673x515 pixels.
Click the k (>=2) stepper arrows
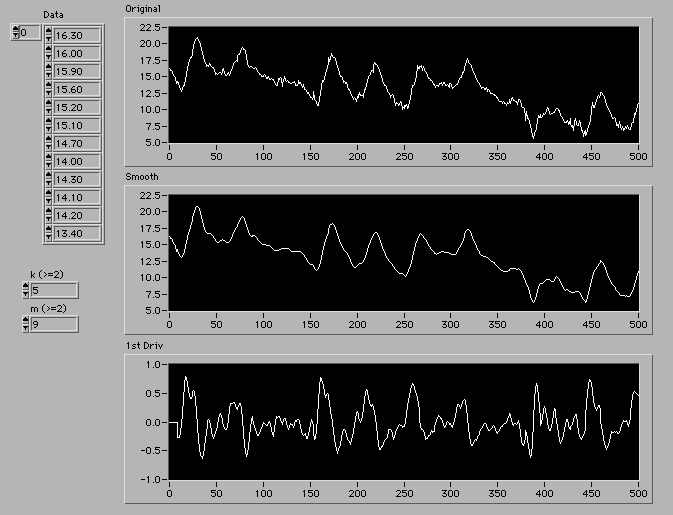point(25,290)
